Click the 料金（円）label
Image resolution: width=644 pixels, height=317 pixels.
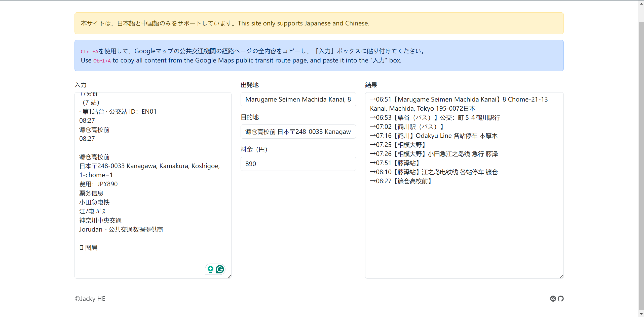pos(254,149)
